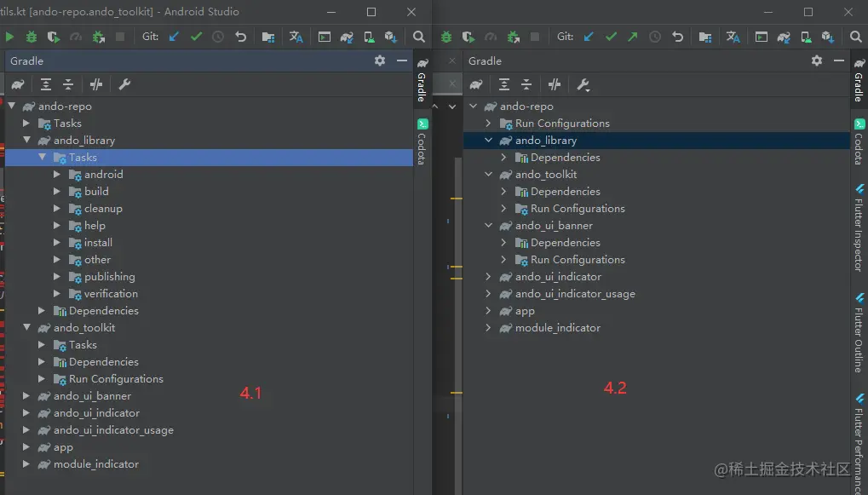Click Collapse All in right Gradle panel
This screenshot has height=495, width=868.
526,84
